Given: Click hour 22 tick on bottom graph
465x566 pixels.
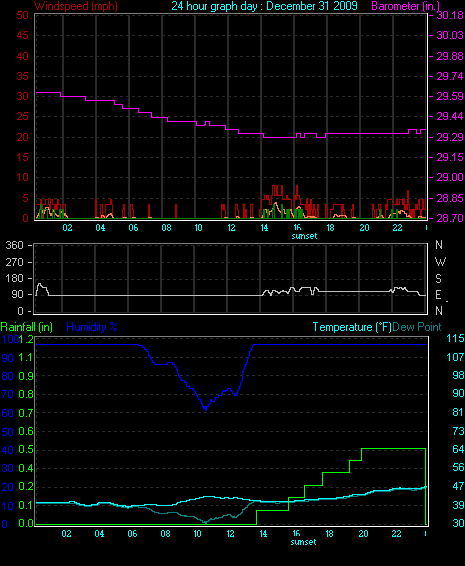Looking at the screenshot, I should [x=396, y=534].
